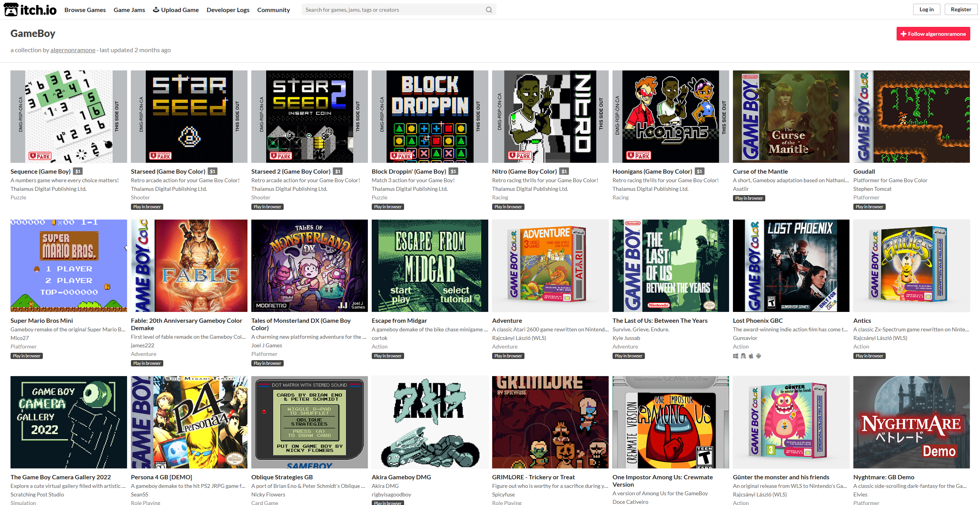Viewport: 980px width, 505px height.
Task: Open the Starseed cover thumbnail
Action: [189, 116]
